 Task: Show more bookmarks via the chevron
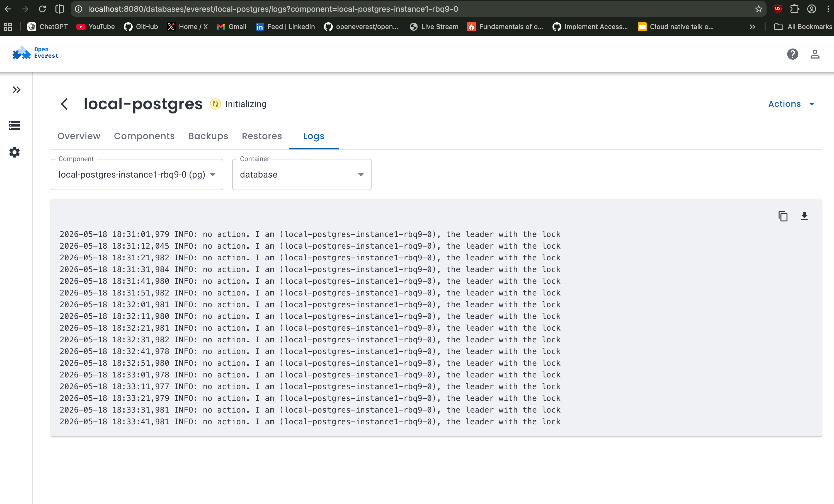coord(752,27)
